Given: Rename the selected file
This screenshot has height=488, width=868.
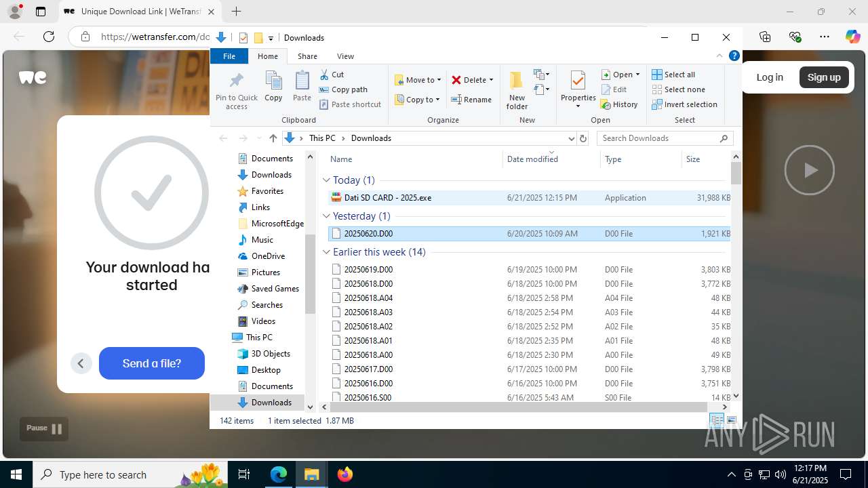Looking at the screenshot, I should click(471, 100).
